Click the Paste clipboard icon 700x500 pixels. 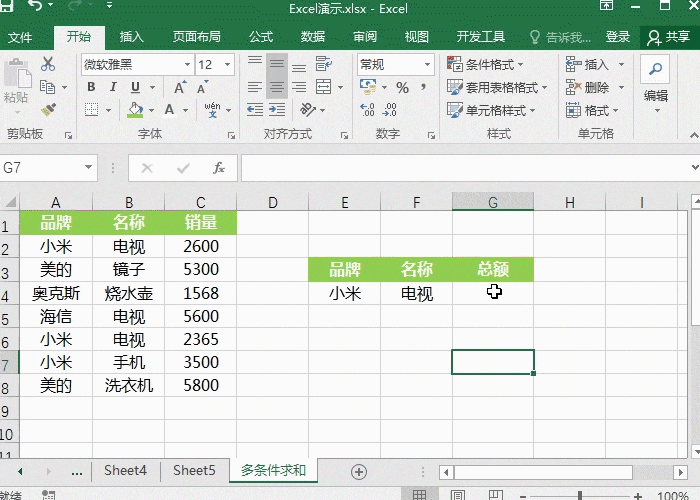click(x=17, y=73)
